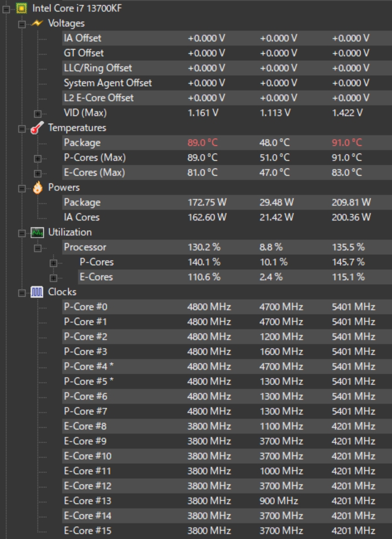Click the Powers flame icon

coord(38,188)
